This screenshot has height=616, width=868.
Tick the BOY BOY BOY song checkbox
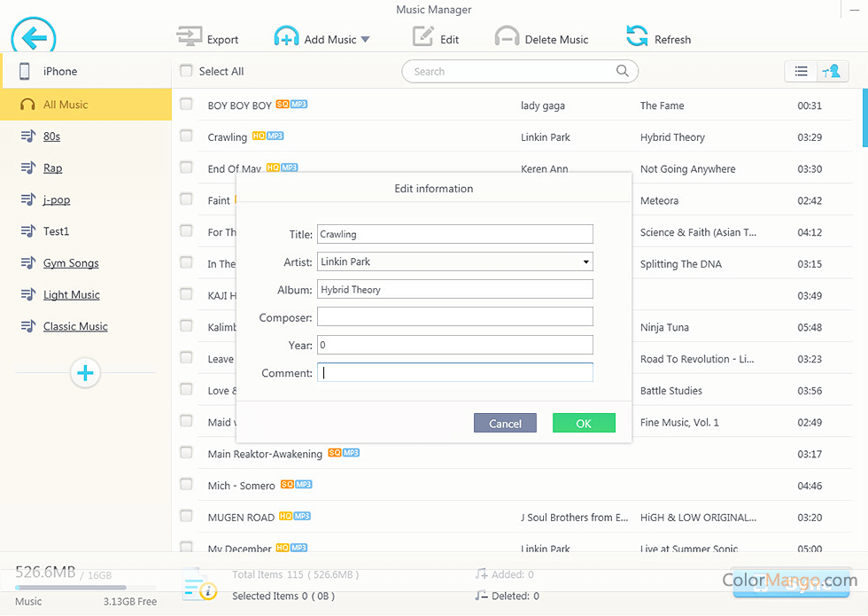pyautogui.click(x=186, y=105)
